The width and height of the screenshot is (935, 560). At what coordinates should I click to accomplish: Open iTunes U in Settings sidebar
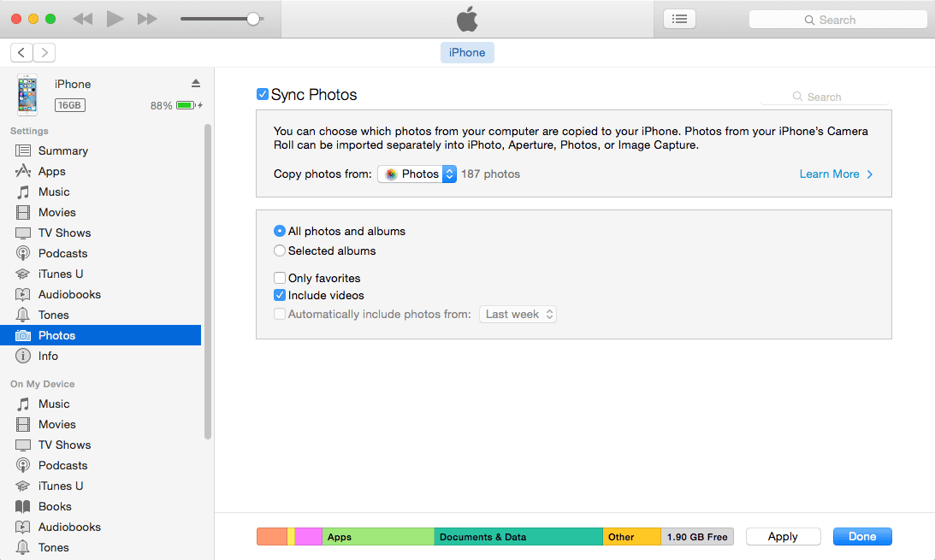click(x=61, y=274)
